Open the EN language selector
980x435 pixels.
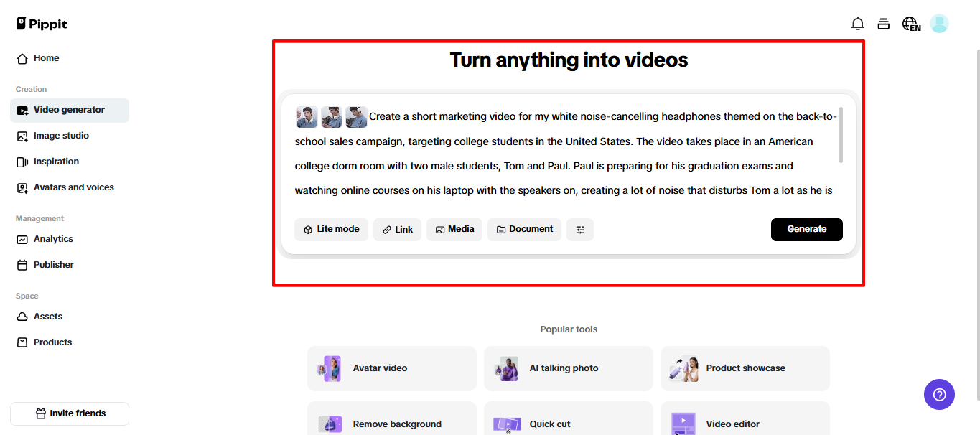click(x=910, y=23)
